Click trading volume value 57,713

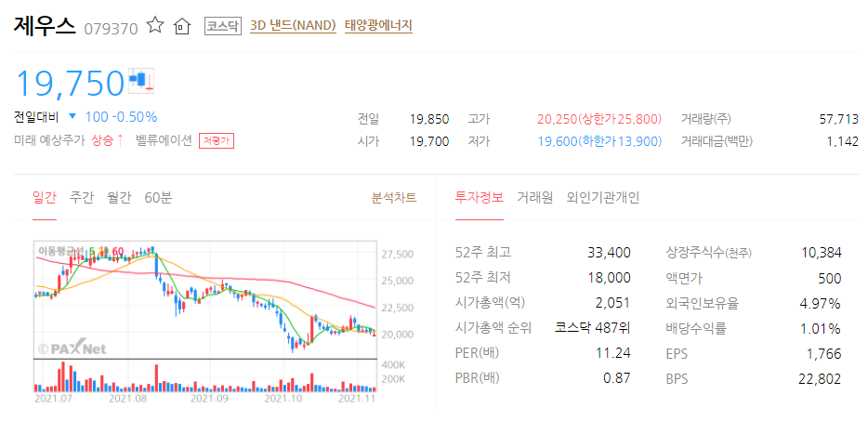coord(838,119)
